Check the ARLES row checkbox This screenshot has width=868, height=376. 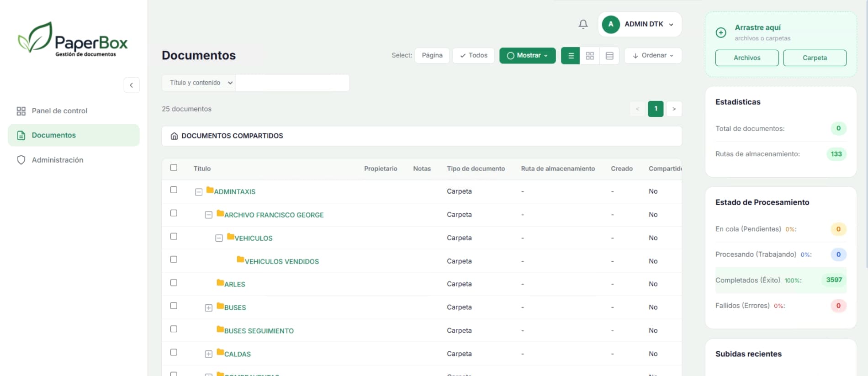[174, 283]
